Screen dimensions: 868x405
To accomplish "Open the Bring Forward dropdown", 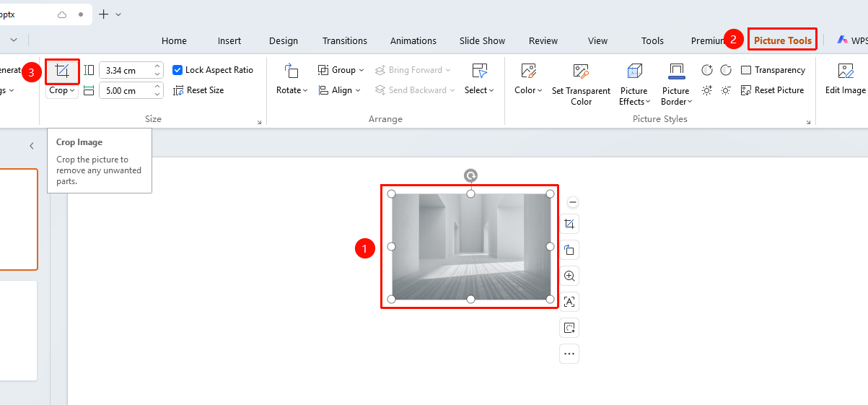I will pos(413,70).
